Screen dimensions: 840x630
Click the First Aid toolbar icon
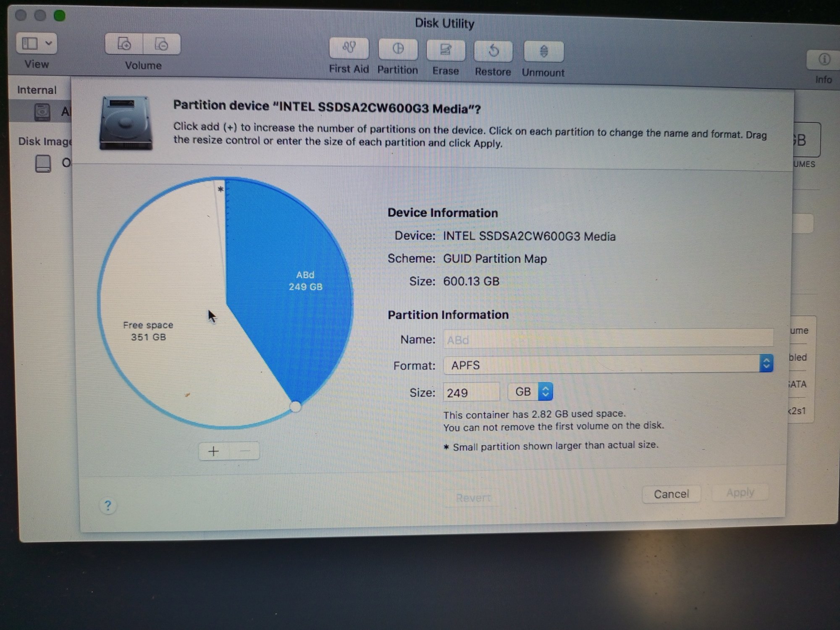(x=349, y=49)
